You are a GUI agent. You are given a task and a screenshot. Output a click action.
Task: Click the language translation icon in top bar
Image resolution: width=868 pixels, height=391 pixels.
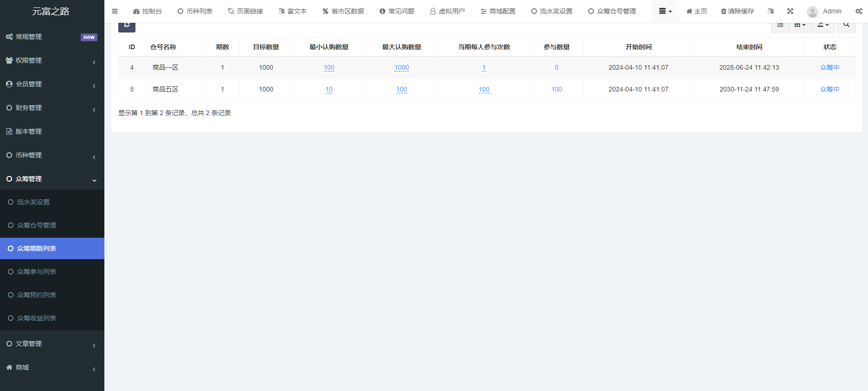pyautogui.click(x=771, y=11)
